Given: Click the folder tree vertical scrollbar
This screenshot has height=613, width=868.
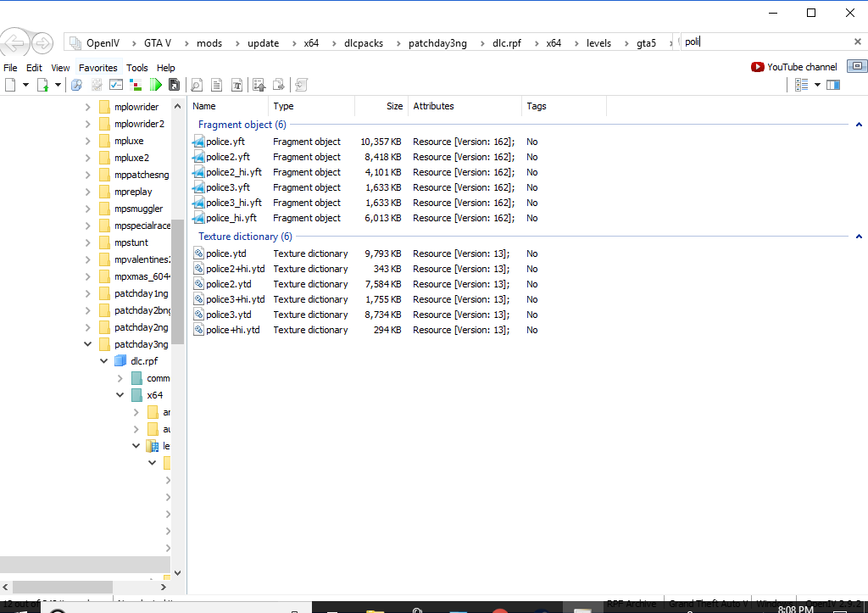Looking at the screenshot, I should tap(177, 280).
